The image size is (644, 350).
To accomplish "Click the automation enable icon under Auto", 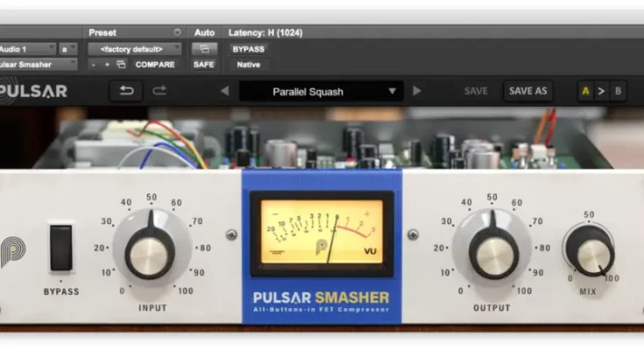I will point(203,49).
